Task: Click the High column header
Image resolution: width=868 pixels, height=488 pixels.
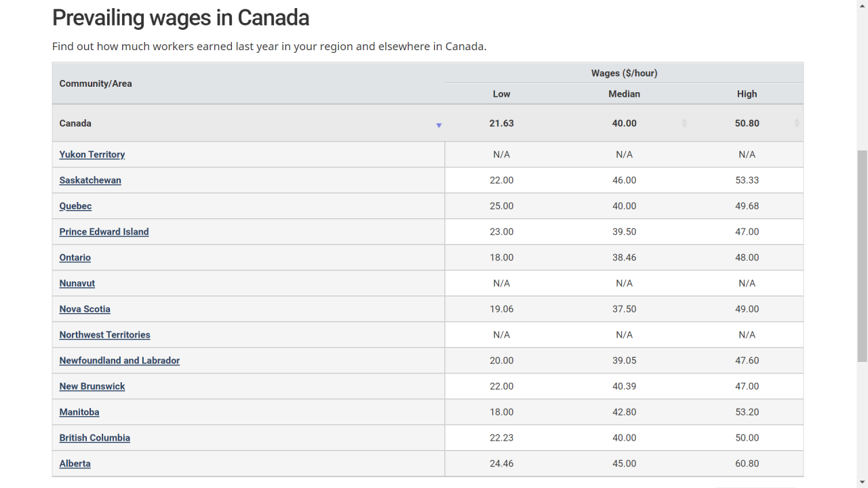Action: pos(747,94)
